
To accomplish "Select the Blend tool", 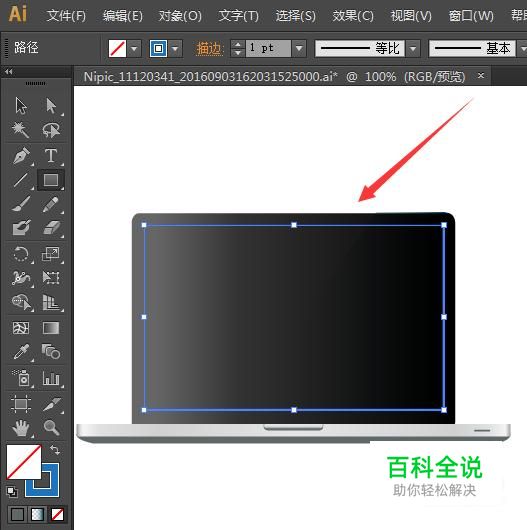I will [51, 352].
